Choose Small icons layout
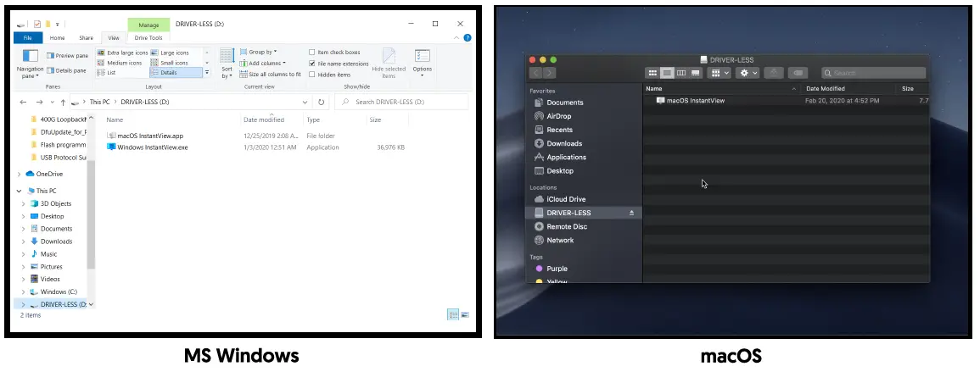 pos(170,63)
